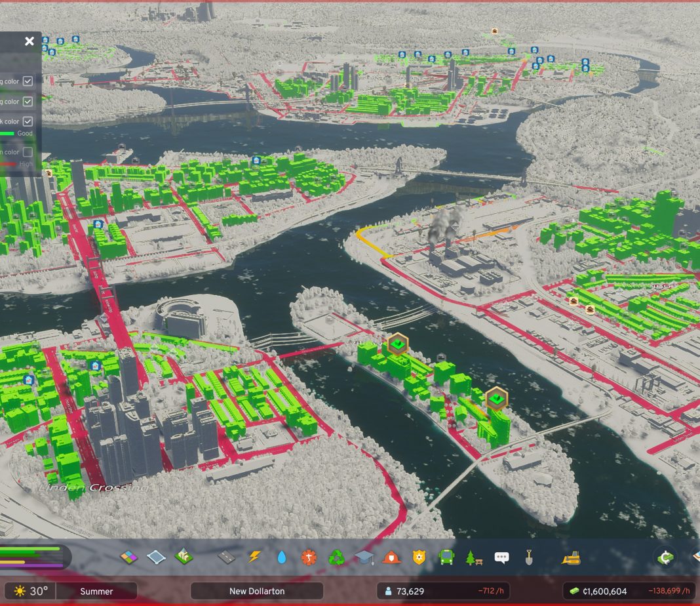
Task: Open the Roads build menu
Action: (x=226, y=557)
